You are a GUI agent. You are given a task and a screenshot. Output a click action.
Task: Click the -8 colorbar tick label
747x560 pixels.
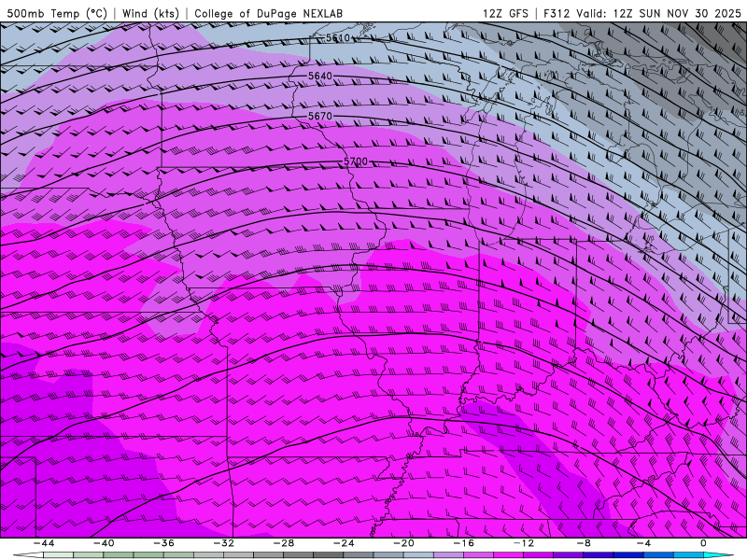tap(584, 543)
